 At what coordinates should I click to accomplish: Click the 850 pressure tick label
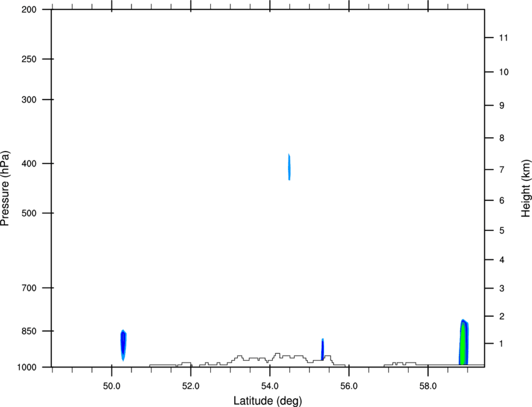pos(29,331)
